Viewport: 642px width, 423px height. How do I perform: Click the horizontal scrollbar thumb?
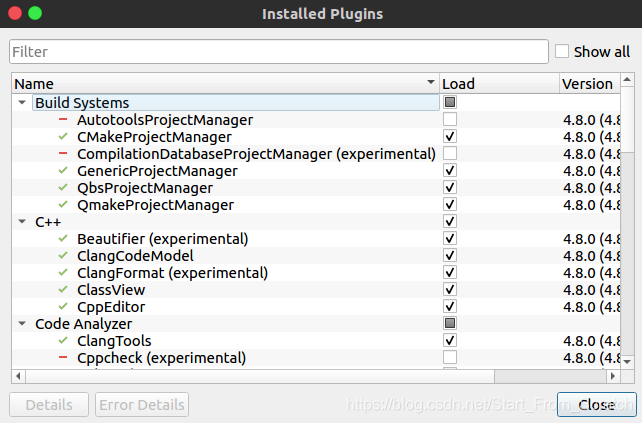click(260, 375)
